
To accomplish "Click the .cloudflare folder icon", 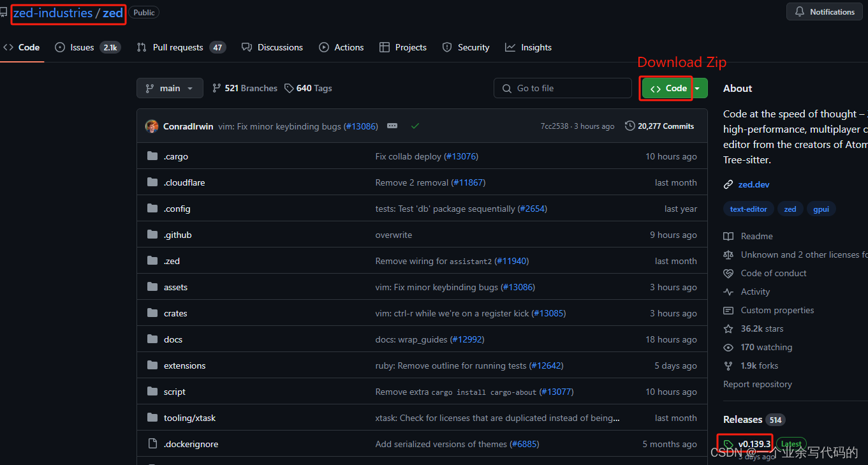I will (x=152, y=182).
